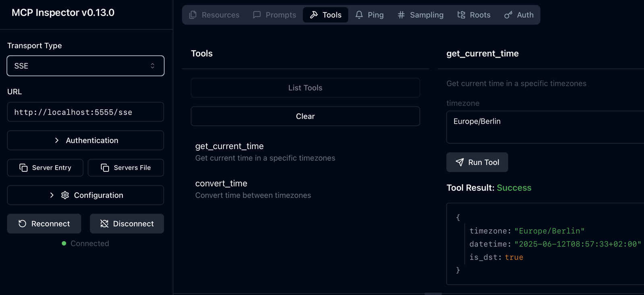Click Reconnect to server
Screen dimensions: 644x295
(x=44, y=224)
